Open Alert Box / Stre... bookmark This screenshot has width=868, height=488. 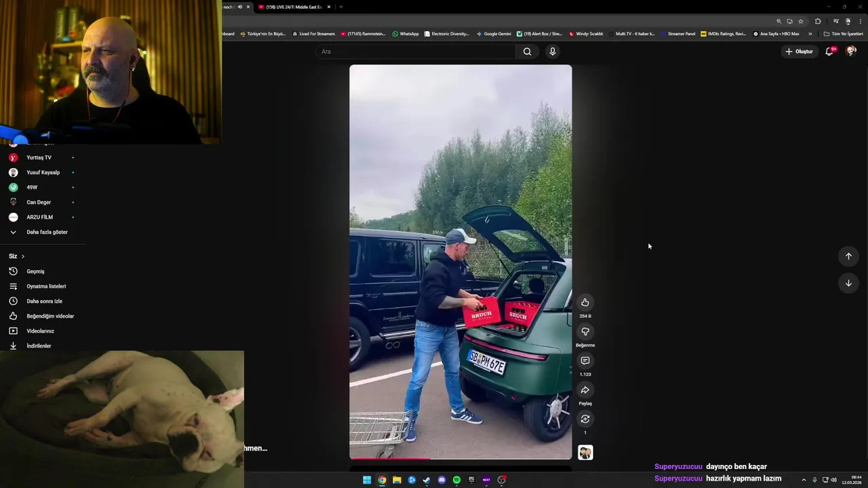point(540,33)
